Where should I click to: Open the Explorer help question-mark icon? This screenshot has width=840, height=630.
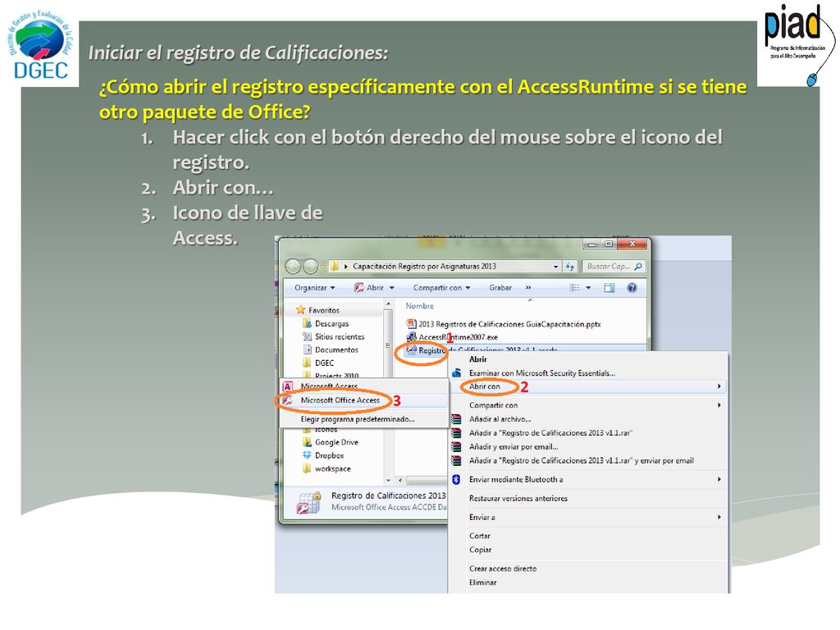click(632, 288)
